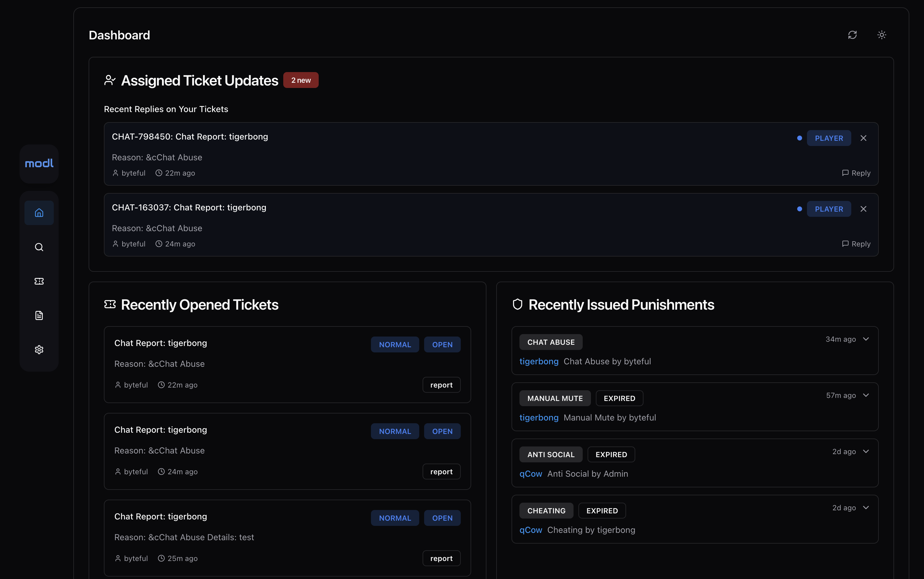Expand the Anti Social punishment entry
The width and height of the screenshot is (924, 579).
click(x=866, y=451)
